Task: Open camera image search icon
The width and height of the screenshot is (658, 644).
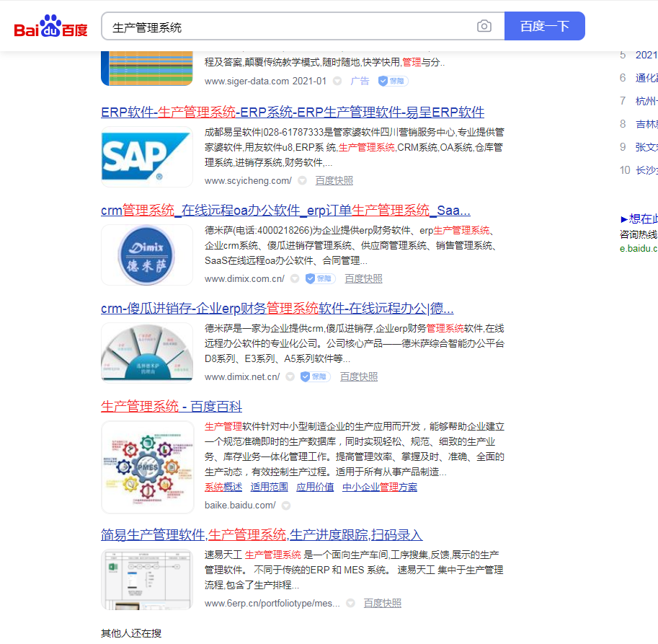Action: pos(484,26)
